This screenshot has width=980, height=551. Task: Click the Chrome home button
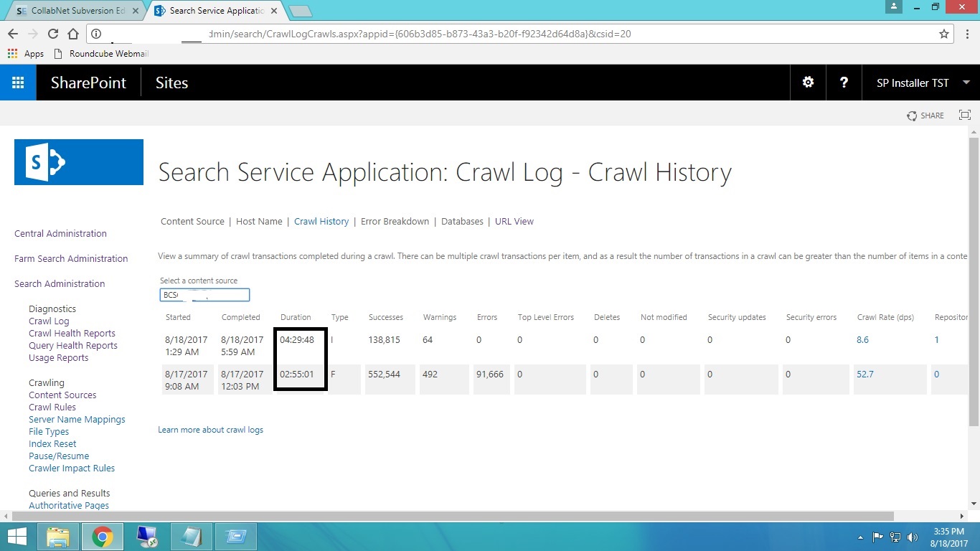[x=72, y=34]
